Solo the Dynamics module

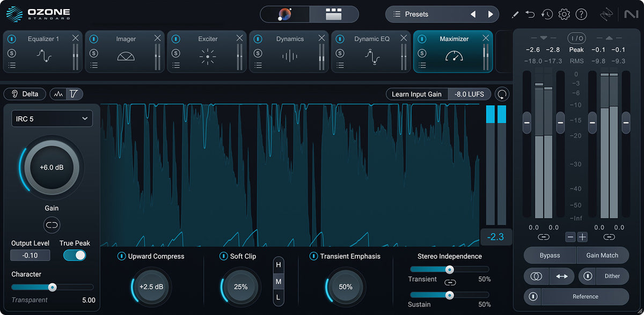point(258,53)
